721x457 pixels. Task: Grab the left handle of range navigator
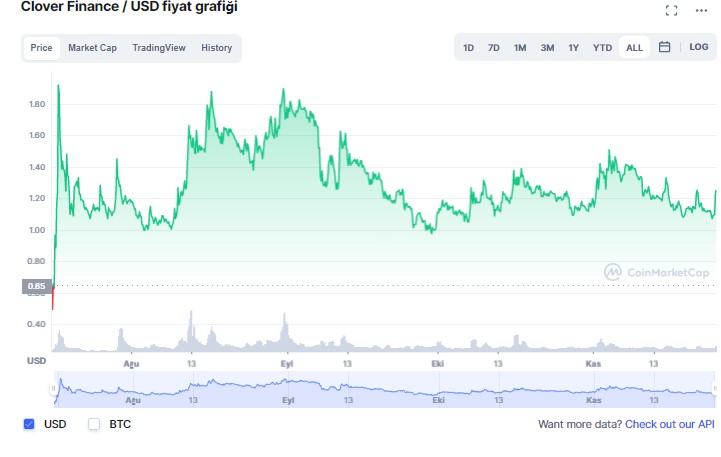click(x=53, y=388)
